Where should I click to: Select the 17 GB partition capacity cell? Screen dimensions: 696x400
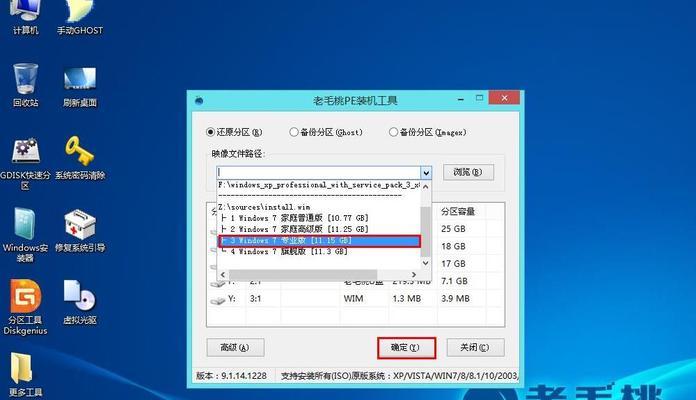pos(453,263)
